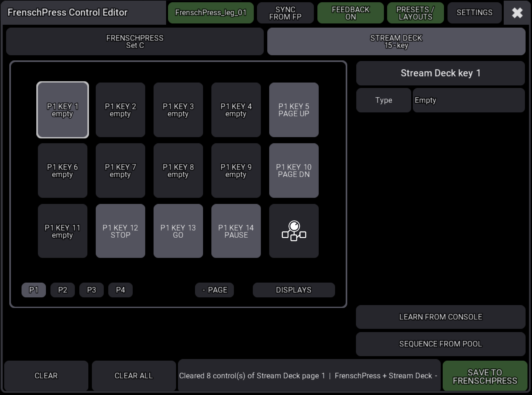The height and width of the screenshot is (395, 532).
Task: Select P1 KEY 5 PAGE UP key
Action: [294, 110]
